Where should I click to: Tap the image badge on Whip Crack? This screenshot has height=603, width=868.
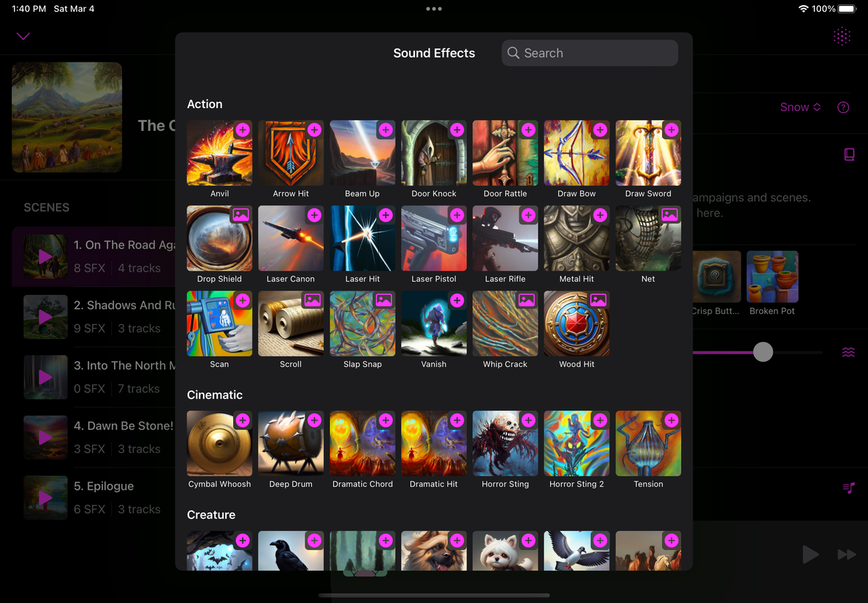click(527, 301)
